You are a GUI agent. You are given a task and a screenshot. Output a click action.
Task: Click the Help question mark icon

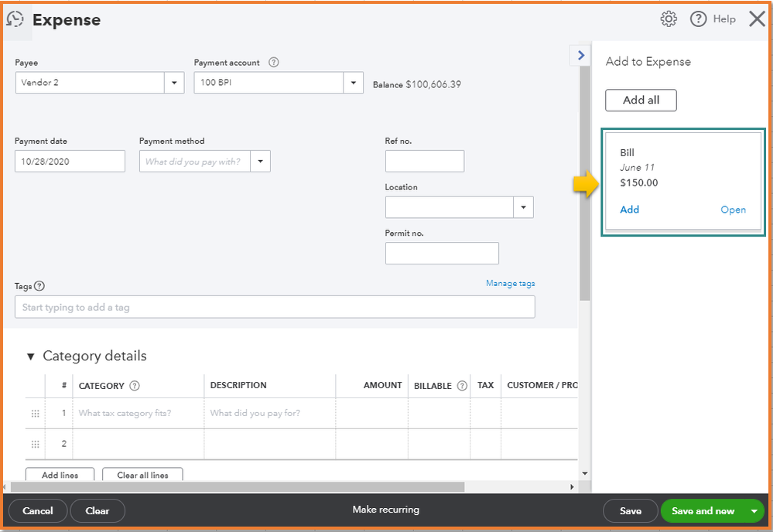click(x=698, y=19)
